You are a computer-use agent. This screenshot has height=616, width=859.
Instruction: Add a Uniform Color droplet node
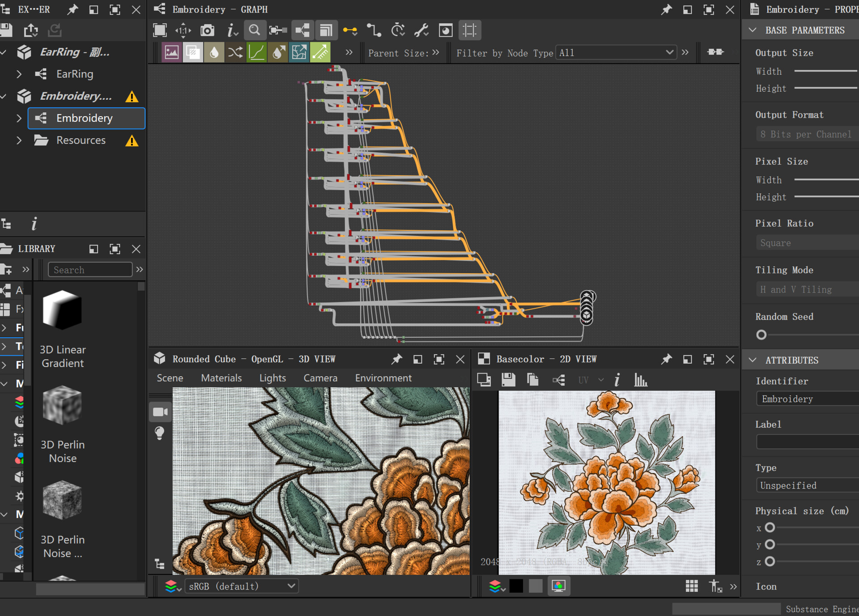214,53
